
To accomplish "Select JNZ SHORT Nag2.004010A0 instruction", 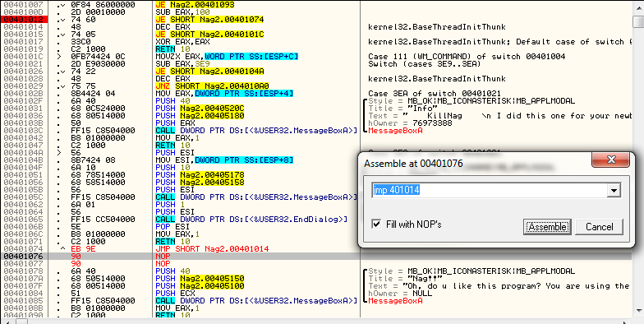I will pos(212,86).
